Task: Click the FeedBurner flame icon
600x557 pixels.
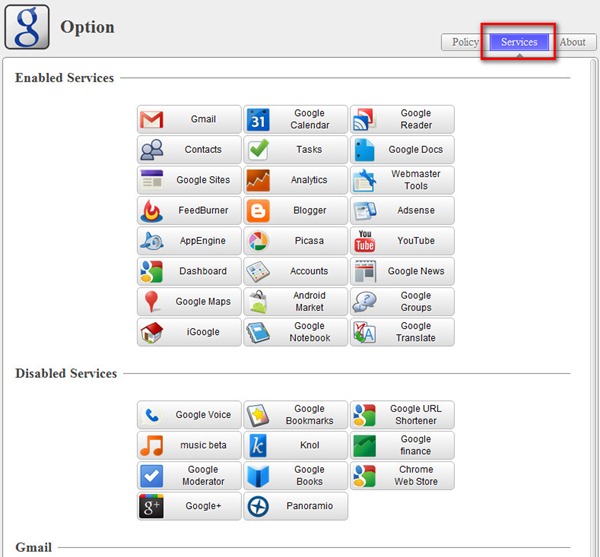Action: (x=152, y=210)
